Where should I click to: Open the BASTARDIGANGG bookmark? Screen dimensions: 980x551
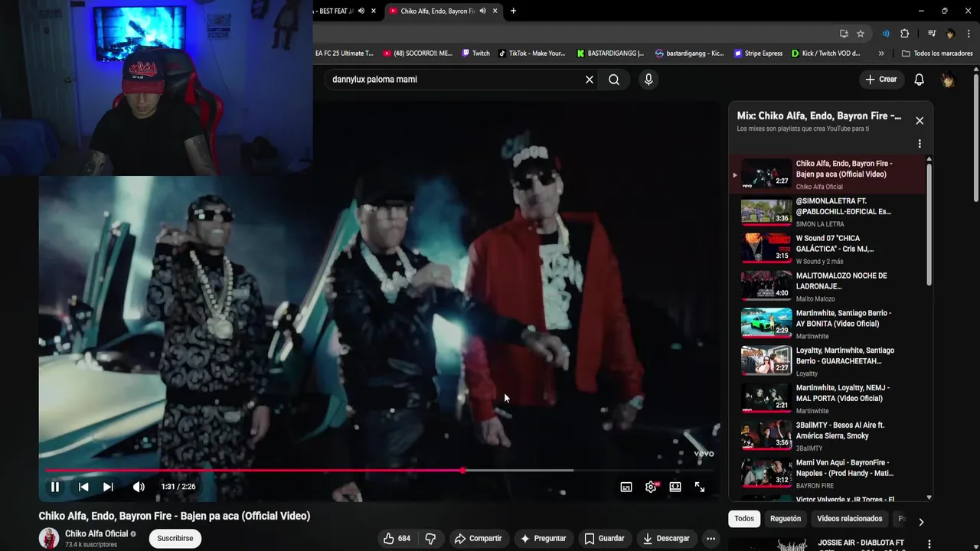tap(610, 54)
